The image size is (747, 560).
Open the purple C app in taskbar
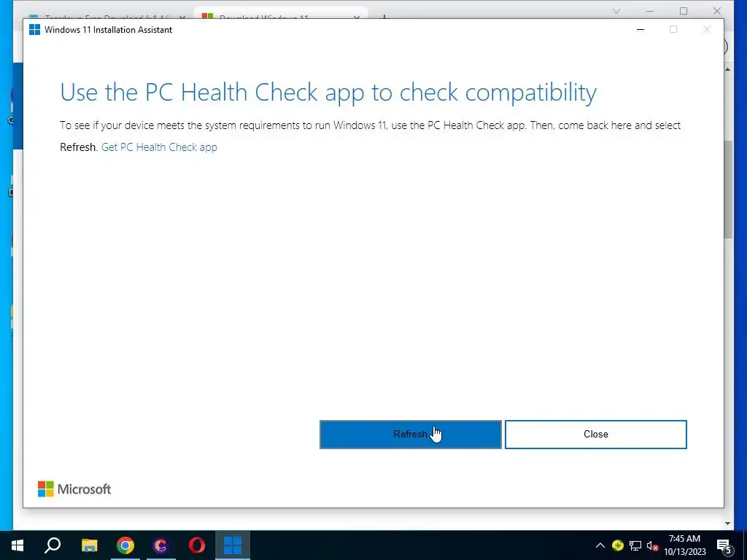[x=161, y=545]
